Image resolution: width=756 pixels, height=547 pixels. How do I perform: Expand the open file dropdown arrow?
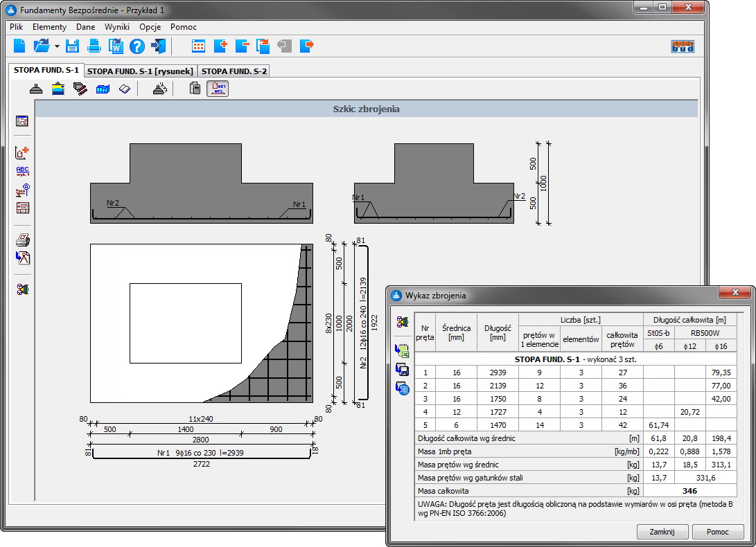tap(57, 47)
